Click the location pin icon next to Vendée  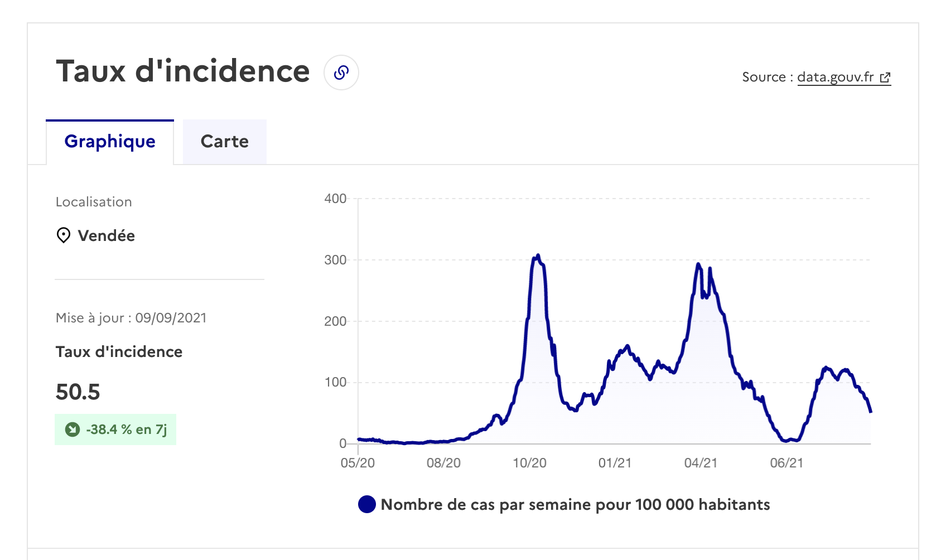(x=64, y=235)
